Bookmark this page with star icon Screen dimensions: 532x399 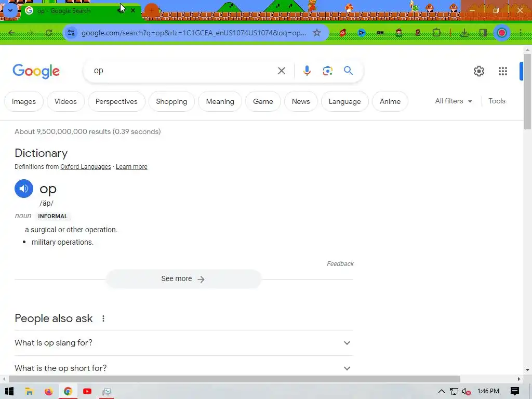[x=317, y=33]
